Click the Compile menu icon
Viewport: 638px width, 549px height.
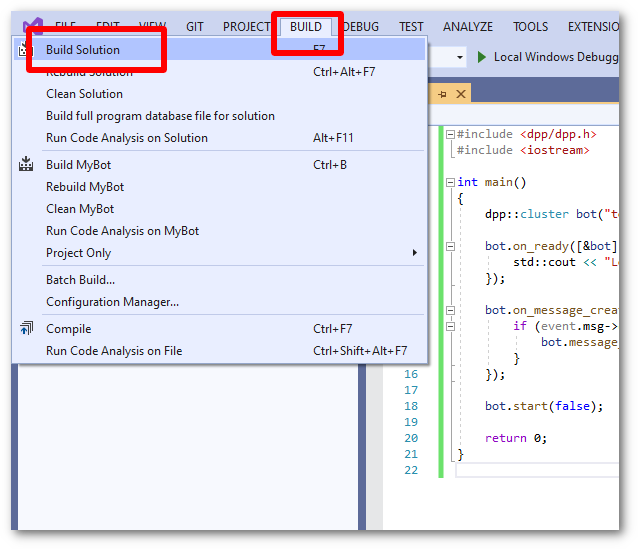[27, 329]
